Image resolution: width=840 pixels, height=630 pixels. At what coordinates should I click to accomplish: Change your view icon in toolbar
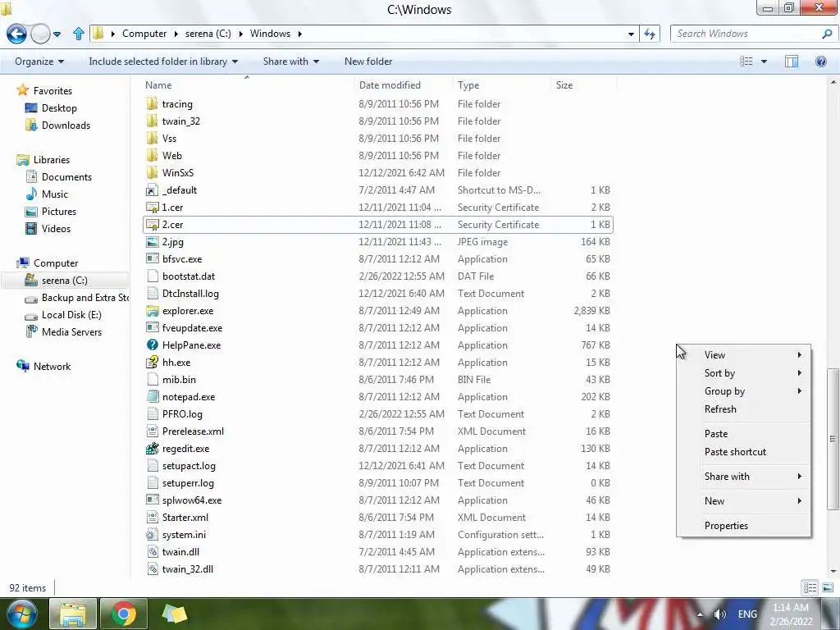click(746, 62)
